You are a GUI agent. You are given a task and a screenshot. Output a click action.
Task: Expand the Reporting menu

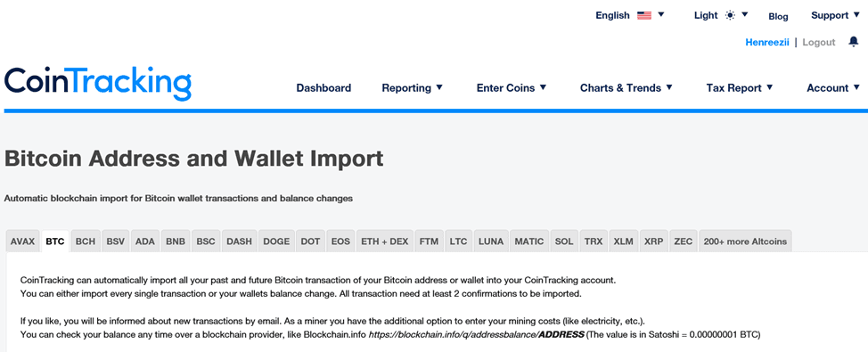click(413, 87)
